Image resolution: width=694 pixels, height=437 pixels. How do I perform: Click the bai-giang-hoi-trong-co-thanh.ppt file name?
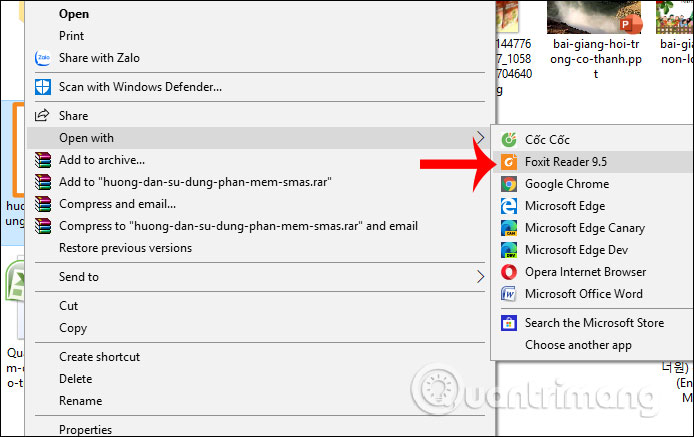pyautogui.click(x=596, y=59)
